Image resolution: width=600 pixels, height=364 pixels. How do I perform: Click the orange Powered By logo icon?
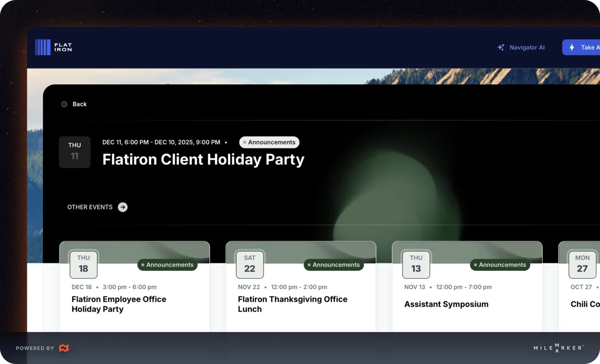[64, 348]
